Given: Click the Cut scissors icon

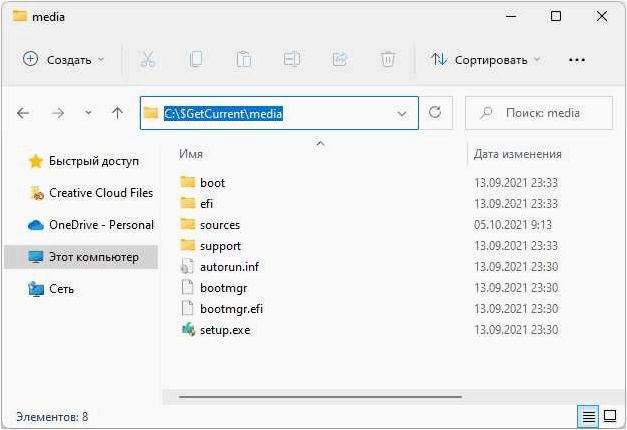Looking at the screenshot, I should click(148, 60).
